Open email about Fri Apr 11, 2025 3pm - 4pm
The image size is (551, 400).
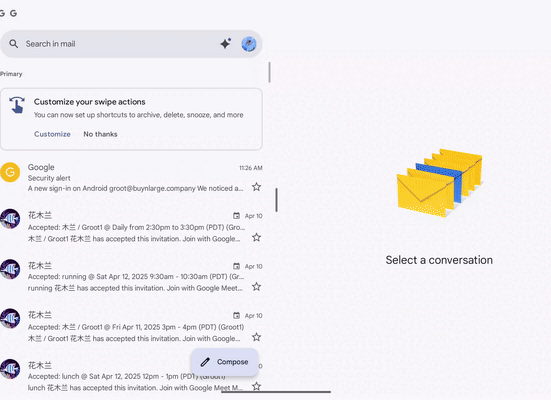click(131, 327)
